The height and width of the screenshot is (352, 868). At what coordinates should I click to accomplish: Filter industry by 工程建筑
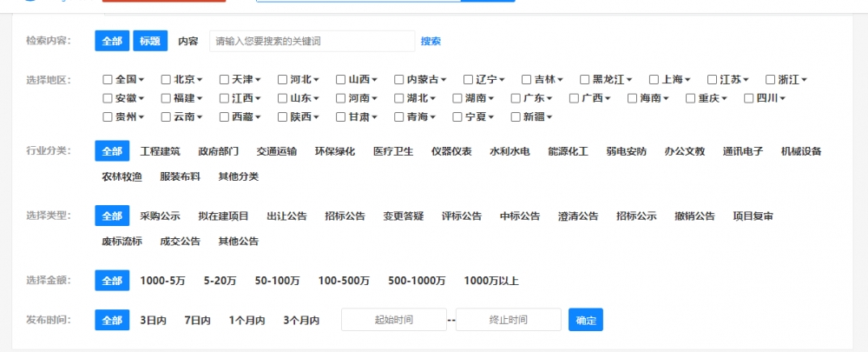(160, 151)
